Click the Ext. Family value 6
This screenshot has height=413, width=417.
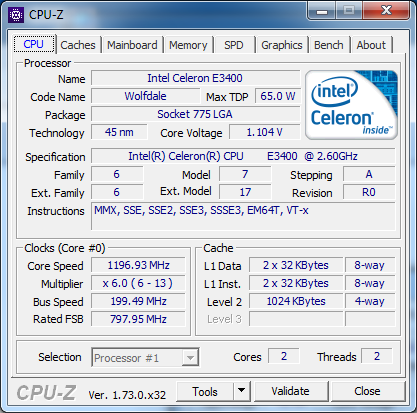pyautogui.click(x=117, y=192)
